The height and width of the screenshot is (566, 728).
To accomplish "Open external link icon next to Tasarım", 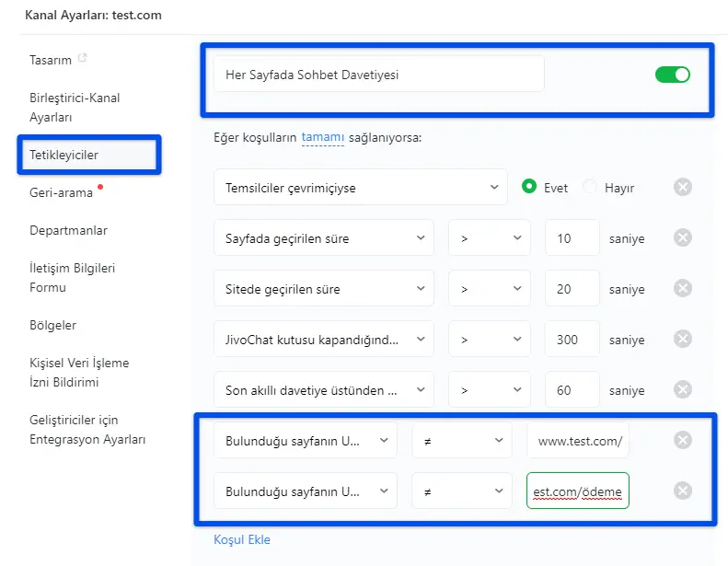I will (83, 59).
